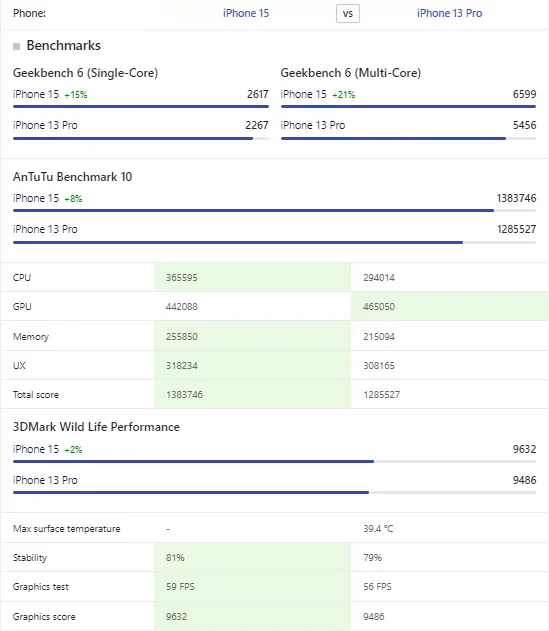Click the iPhone 13 Pro multi-core progress bar

pyautogui.click(x=408, y=138)
